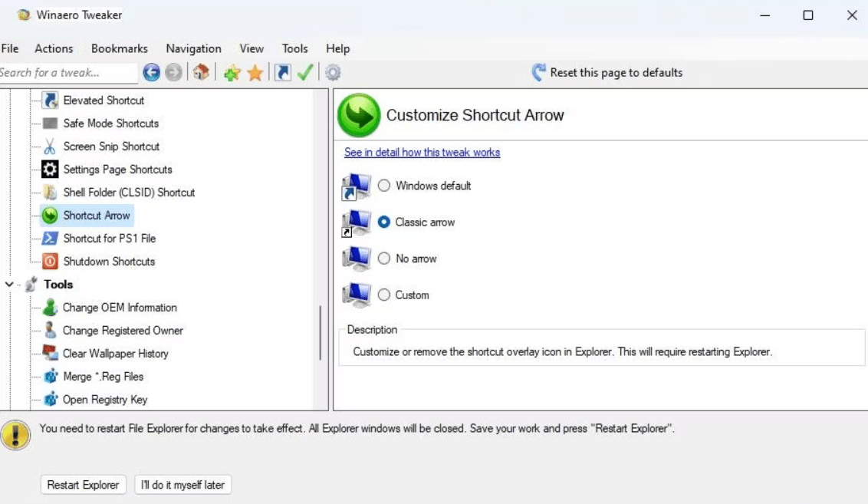Click Reset this page to defaults

click(607, 73)
